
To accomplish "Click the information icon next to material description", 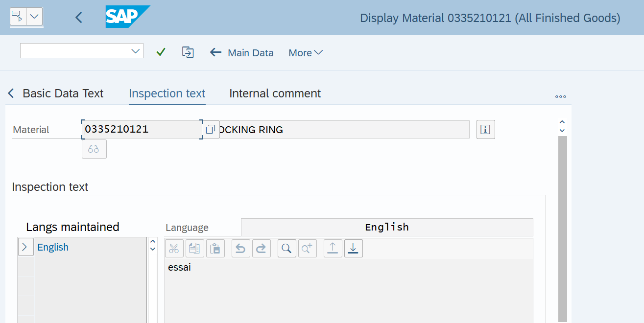I will coord(485,129).
